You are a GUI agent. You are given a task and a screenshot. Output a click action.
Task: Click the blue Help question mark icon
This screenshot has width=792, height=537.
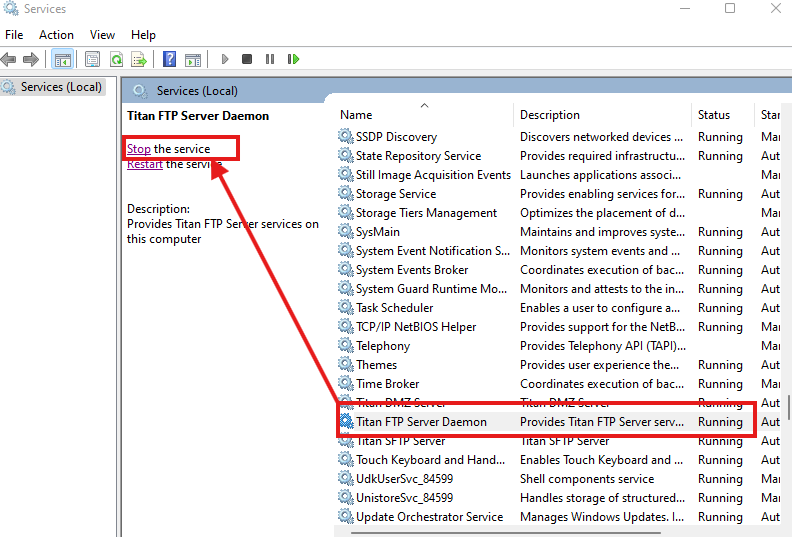(x=169, y=59)
